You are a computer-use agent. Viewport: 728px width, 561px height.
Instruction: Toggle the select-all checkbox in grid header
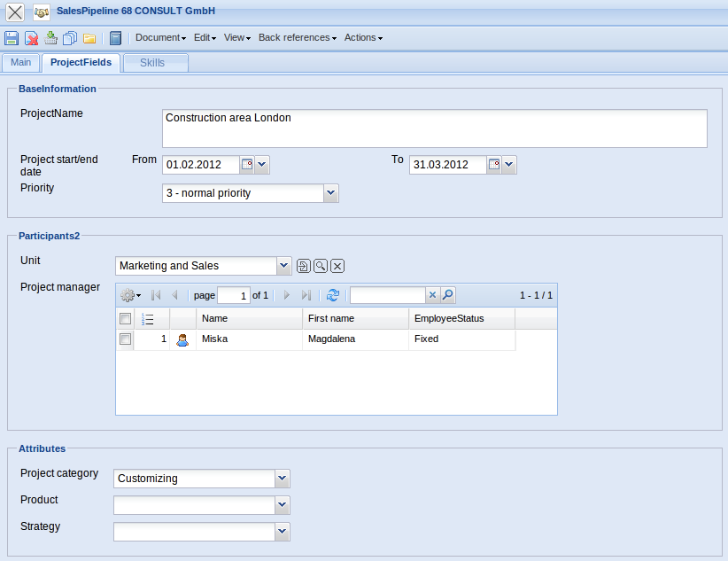pos(126,319)
